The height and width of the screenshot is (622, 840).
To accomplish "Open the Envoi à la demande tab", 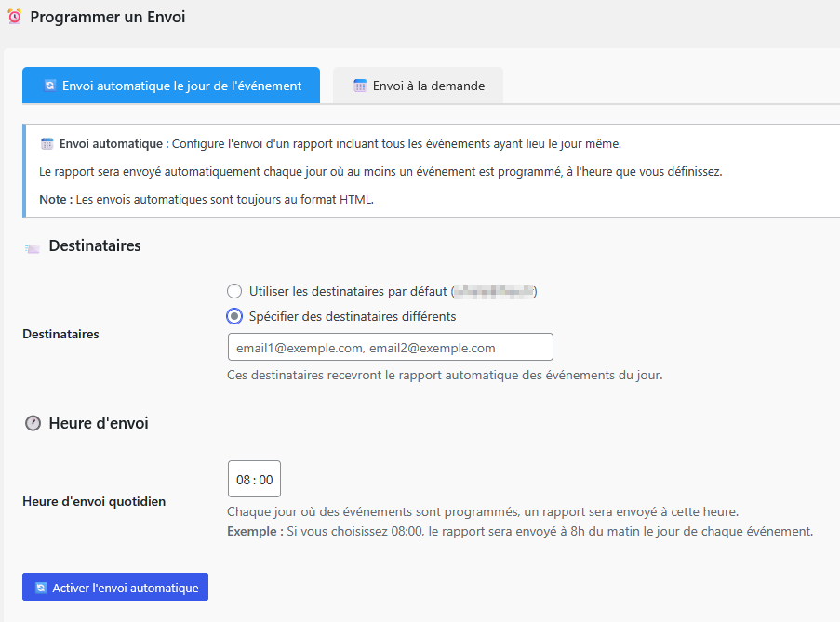I will tap(418, 86).
